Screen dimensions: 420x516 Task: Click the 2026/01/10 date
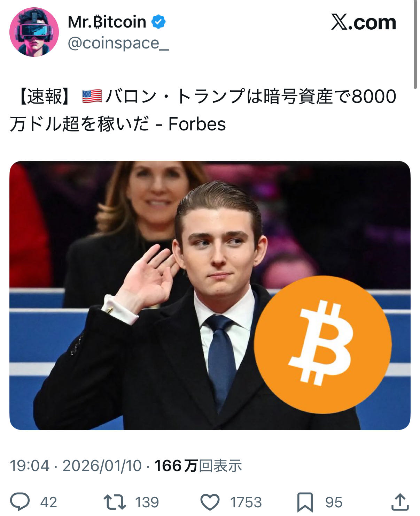click(x=102, y=466)
